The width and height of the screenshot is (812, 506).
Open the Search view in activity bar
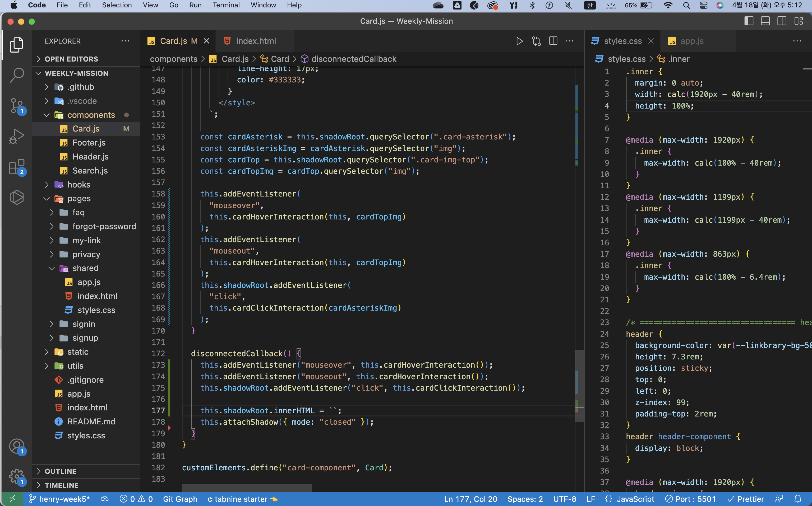17,75
